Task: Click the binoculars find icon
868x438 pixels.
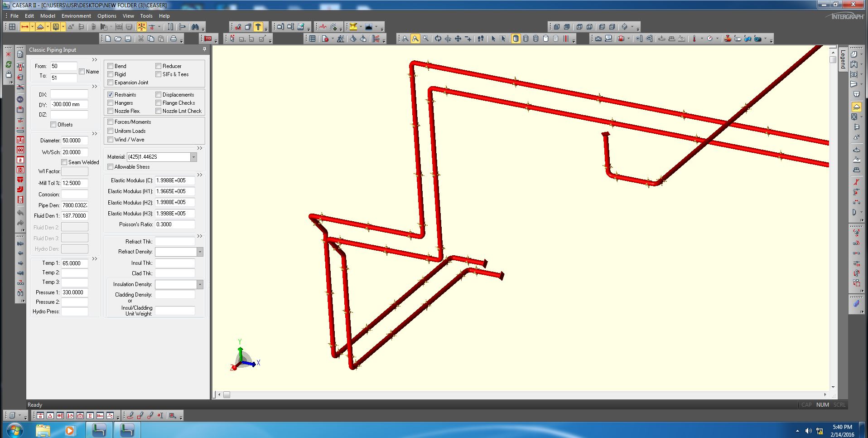Action: 195,27
